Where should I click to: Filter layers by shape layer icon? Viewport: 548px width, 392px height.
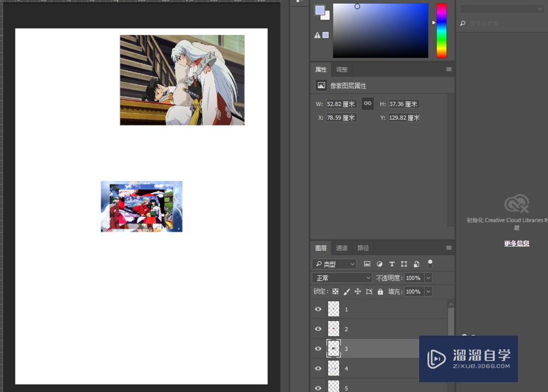(x=404, y=264)
